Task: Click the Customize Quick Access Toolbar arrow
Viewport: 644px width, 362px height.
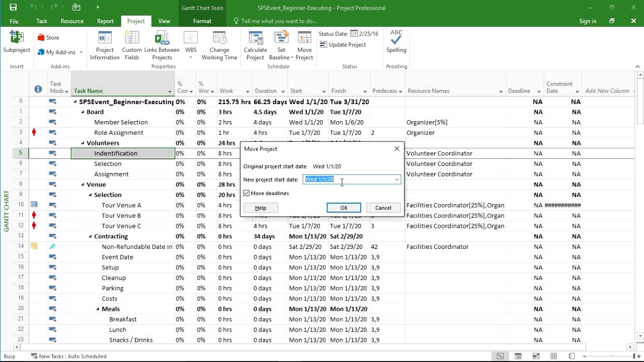Action: [x=98, y=8]
